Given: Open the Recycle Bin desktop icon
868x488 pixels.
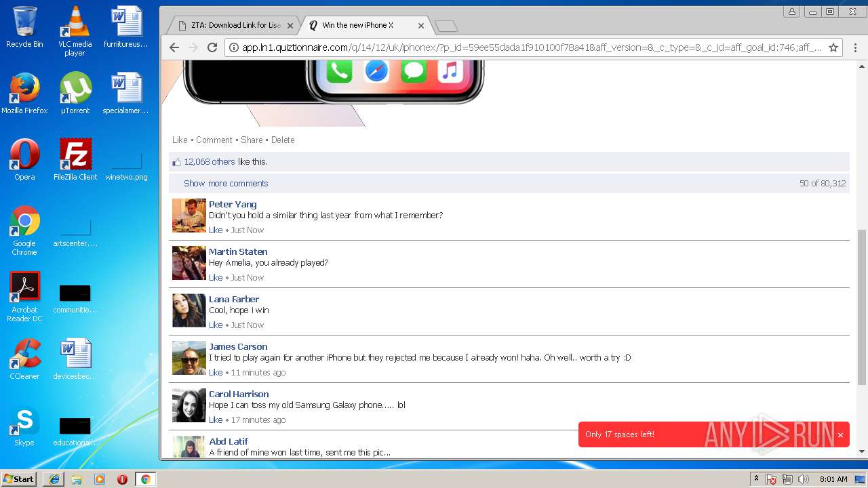Looking at the screenshot, I should [x=24, y=27].
